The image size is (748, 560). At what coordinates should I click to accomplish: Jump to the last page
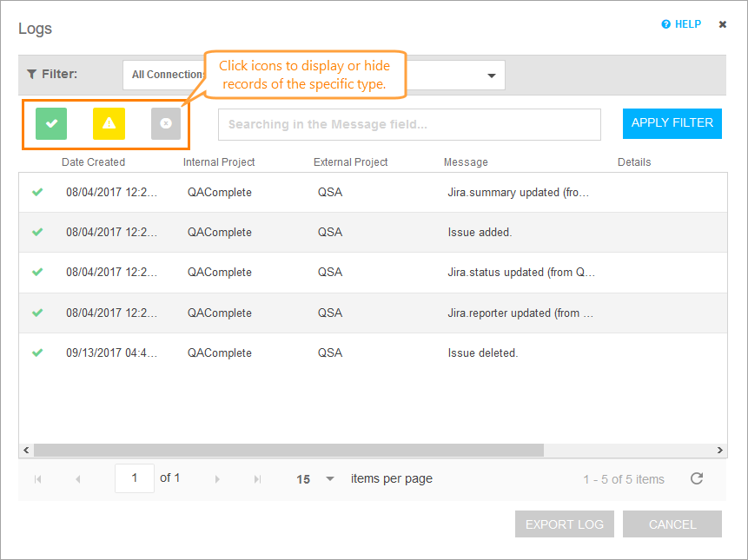(257, 479)
